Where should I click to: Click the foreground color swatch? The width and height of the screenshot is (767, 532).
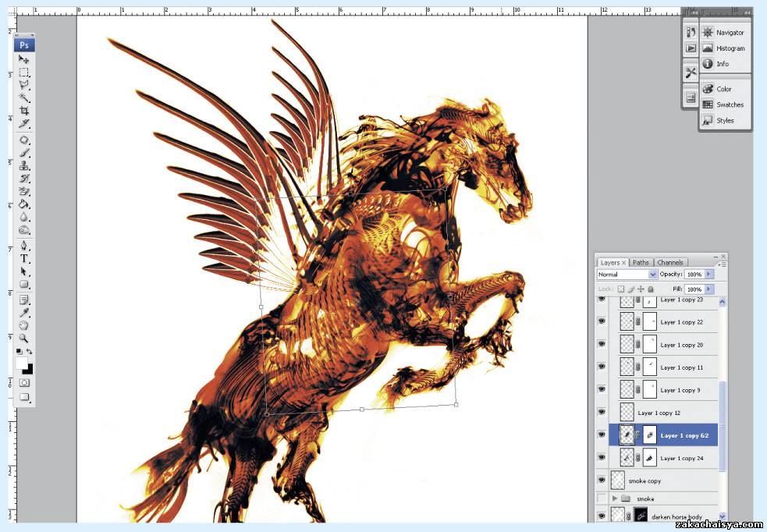21,363
